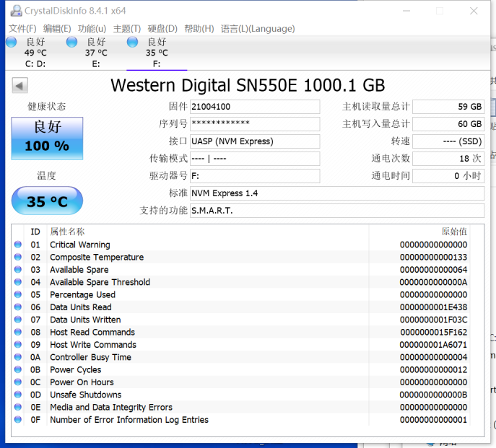Image resolution: width=496 pixels, height=448 pixels.
Task: Select the Power Cycles attribute name
Action: tap(76, 369)
